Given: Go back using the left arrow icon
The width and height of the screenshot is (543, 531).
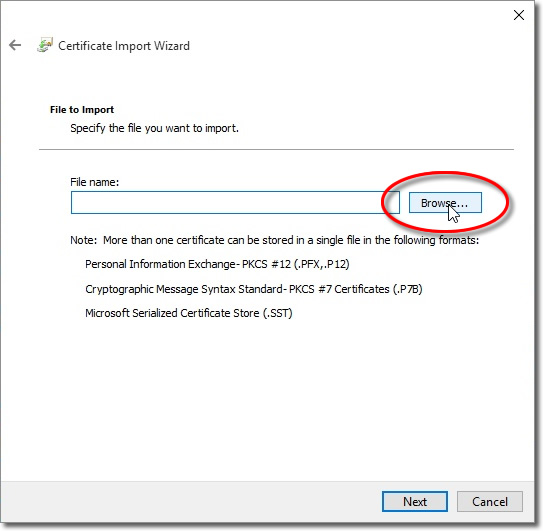Looking at the screenshot, I should (15, 45).
